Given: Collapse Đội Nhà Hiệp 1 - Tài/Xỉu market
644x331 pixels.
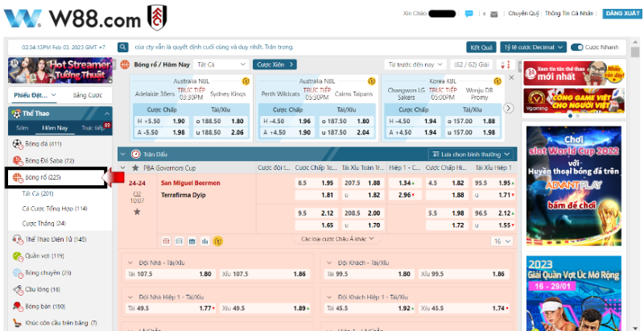Looking at the screenshot, I should tap(130, 297).
